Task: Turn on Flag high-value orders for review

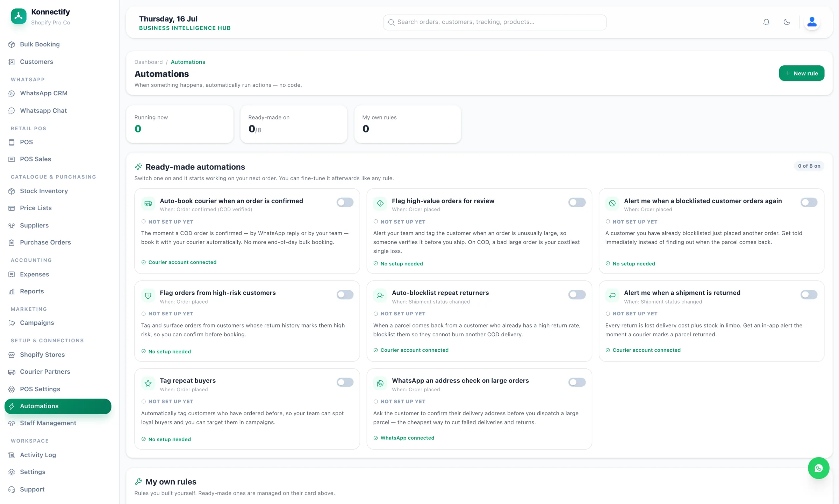Action: tap(577, 202)
